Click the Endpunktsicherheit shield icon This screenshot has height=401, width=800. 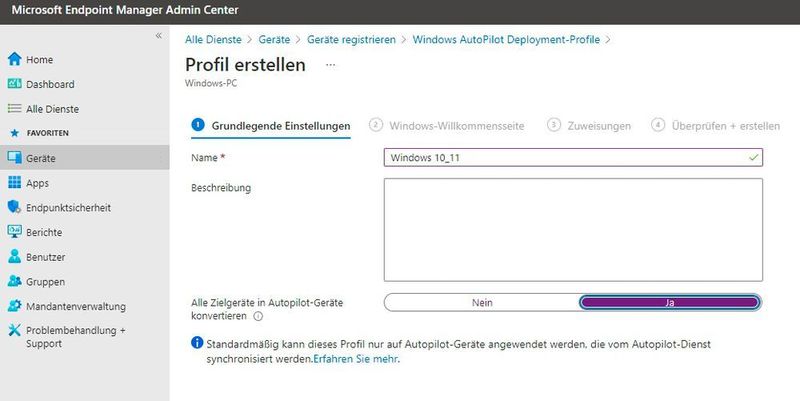click(x=14, y=207)
